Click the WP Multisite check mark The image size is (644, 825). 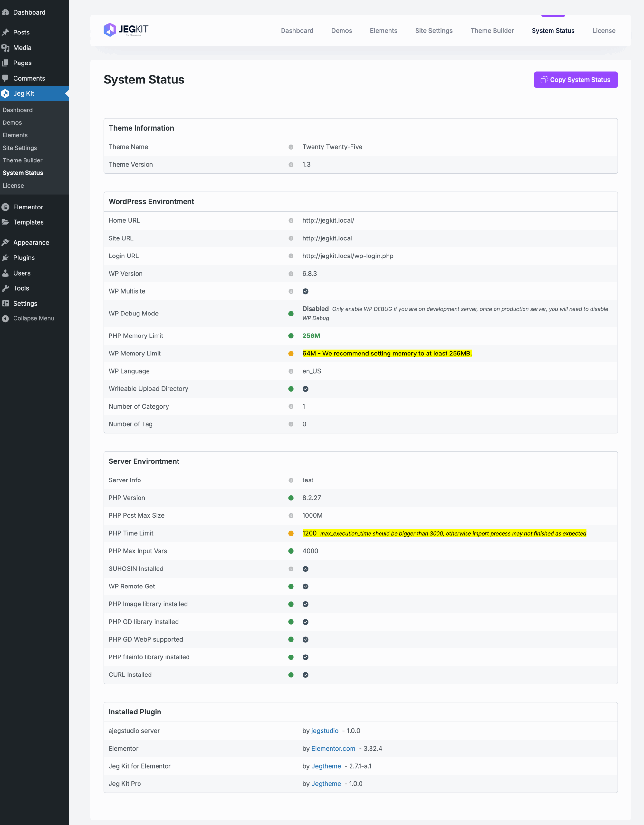[305, 291]
